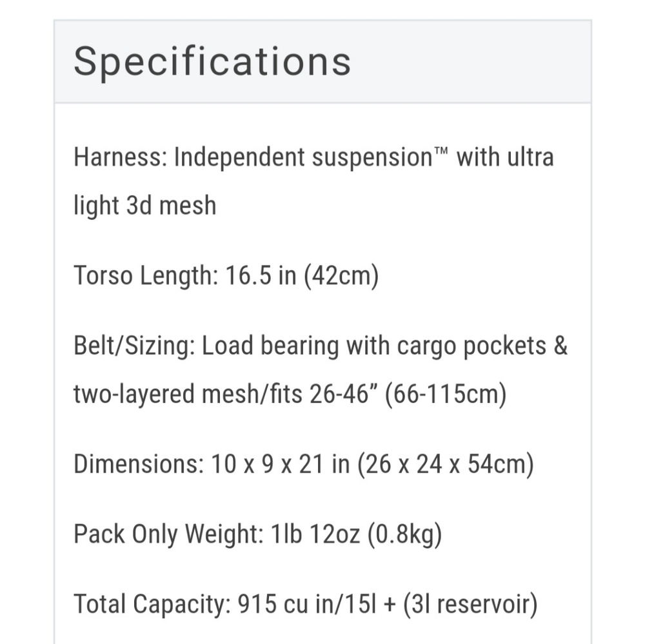
Task: Click the '(26 x 24 x 54cm)' metric dimensions
Action: click(446, 464)
